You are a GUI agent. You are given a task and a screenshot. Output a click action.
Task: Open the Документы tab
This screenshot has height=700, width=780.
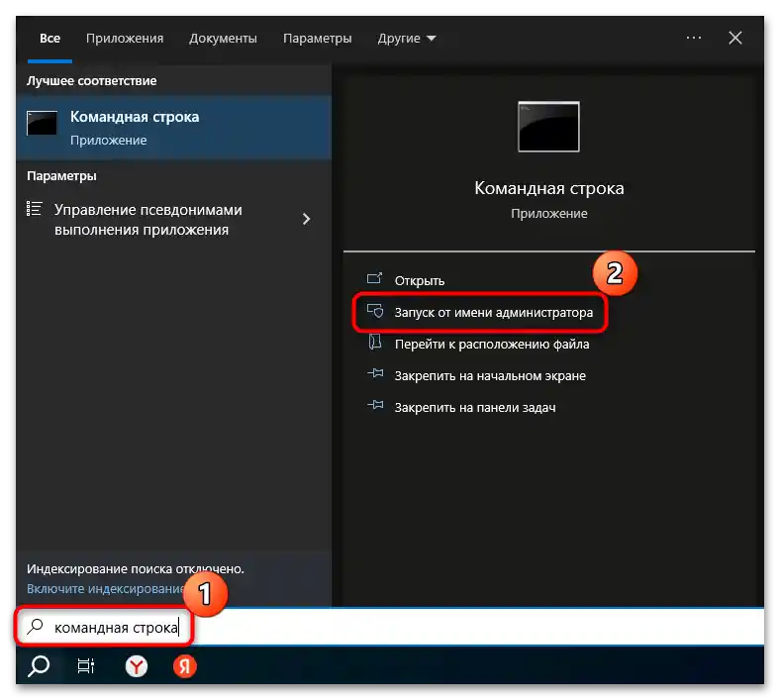click(223, 39)
